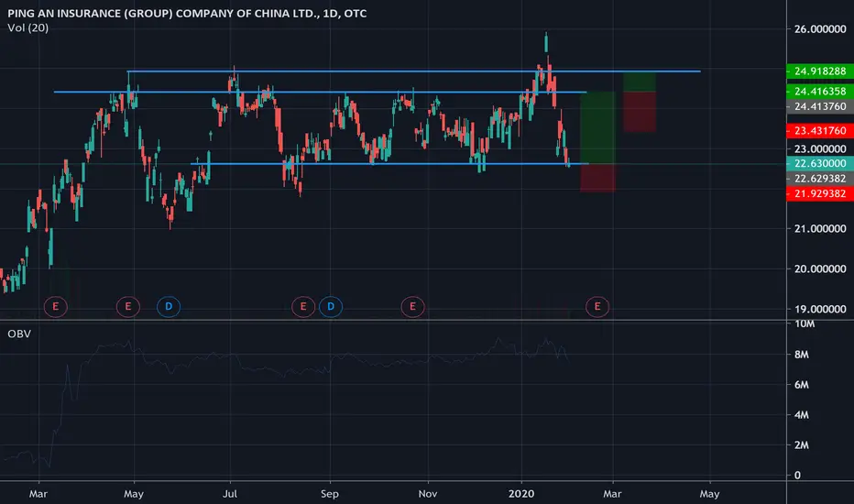Open the dividend marker above the Sep label
The image size is (854, 504).
(331, 307)
